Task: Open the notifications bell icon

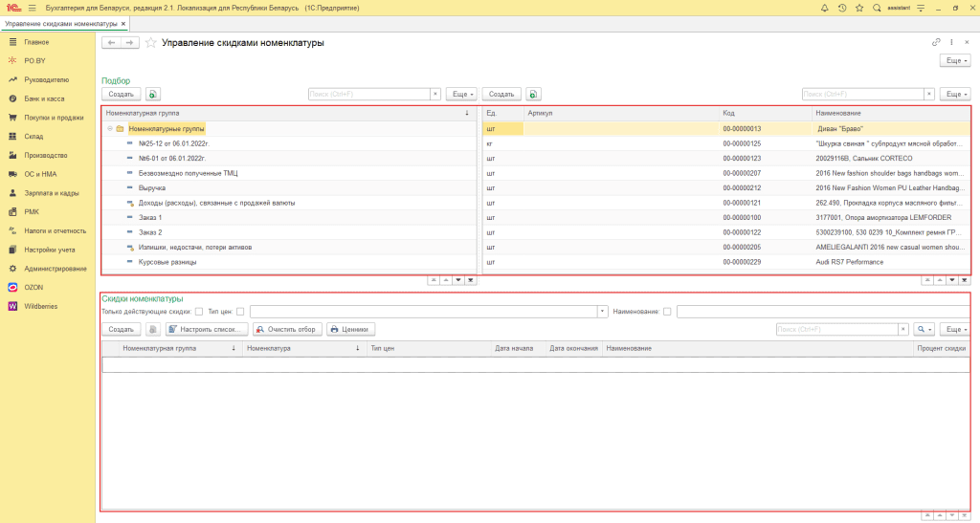Action: 824,8
